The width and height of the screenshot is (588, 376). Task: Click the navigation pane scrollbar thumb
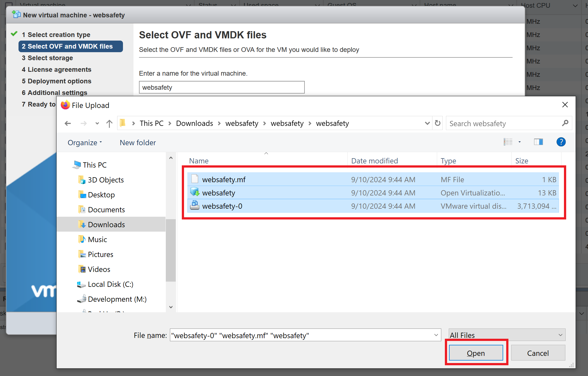click(171, 250)
